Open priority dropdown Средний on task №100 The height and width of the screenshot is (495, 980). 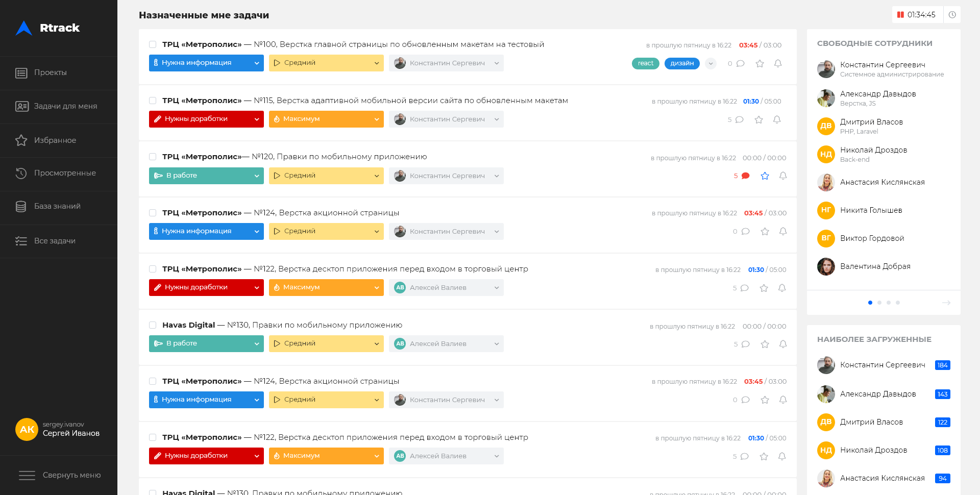(326, 63)
